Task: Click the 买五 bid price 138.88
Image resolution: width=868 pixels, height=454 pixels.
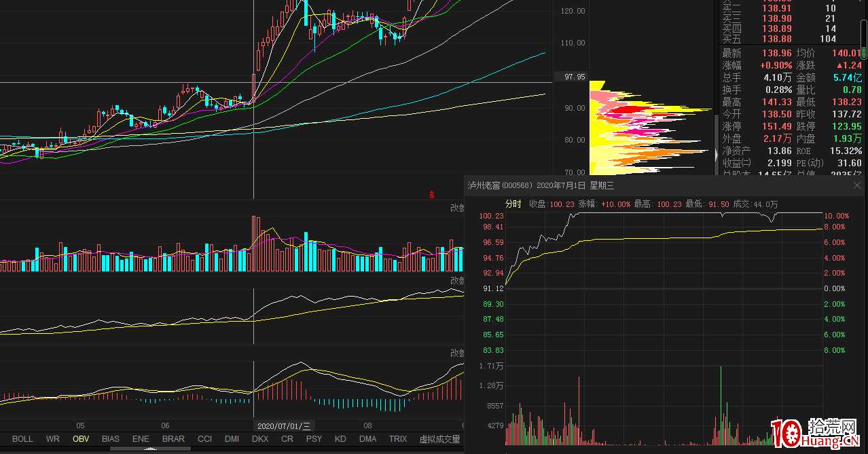Action: (777, 39)
